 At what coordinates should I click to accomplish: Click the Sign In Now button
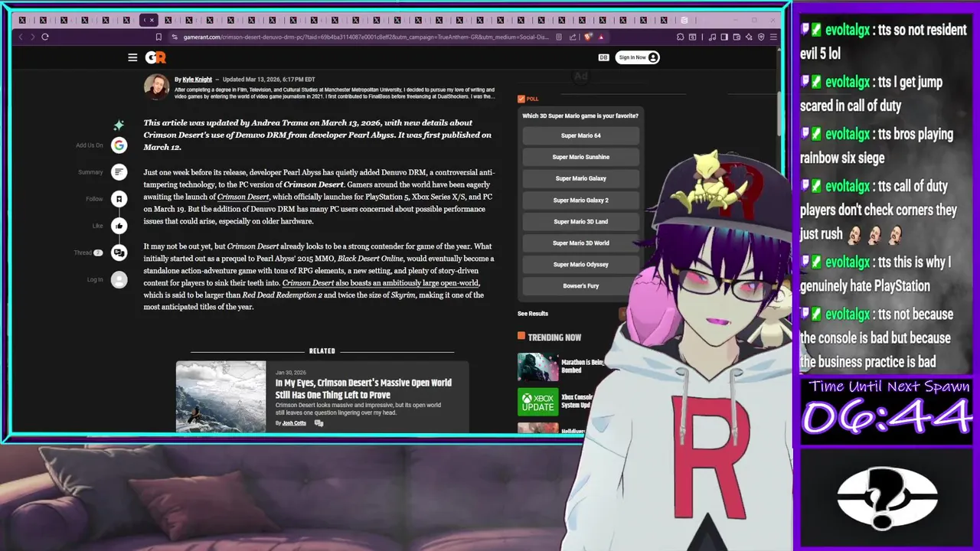tap(637, 57)
